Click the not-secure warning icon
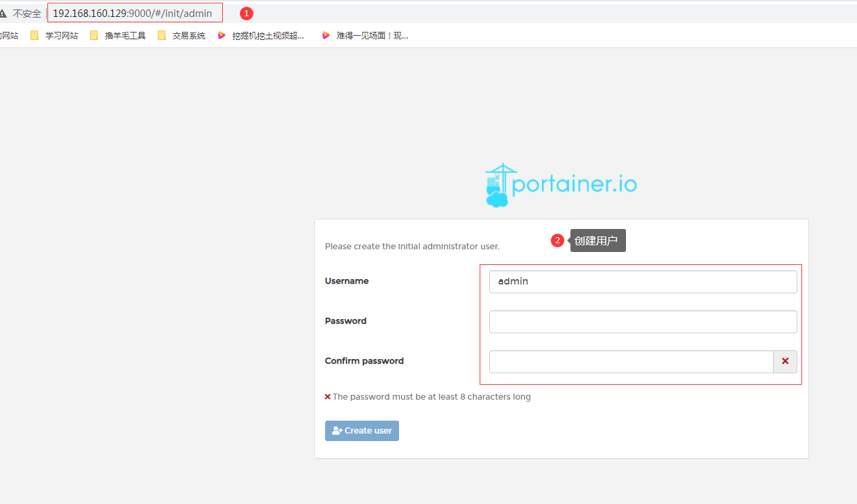Image resolution: width=857 pixels, height=504 pixels. [x=3, y=14]
